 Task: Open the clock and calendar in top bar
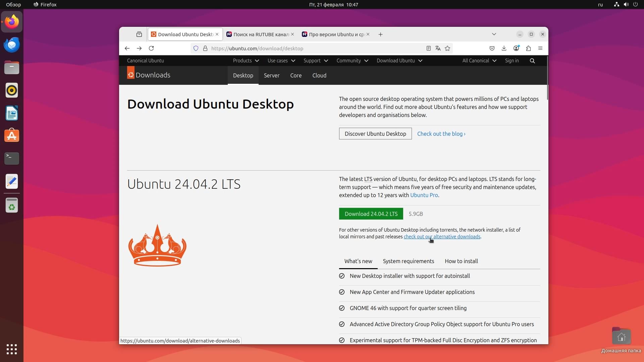pos(333,5)
